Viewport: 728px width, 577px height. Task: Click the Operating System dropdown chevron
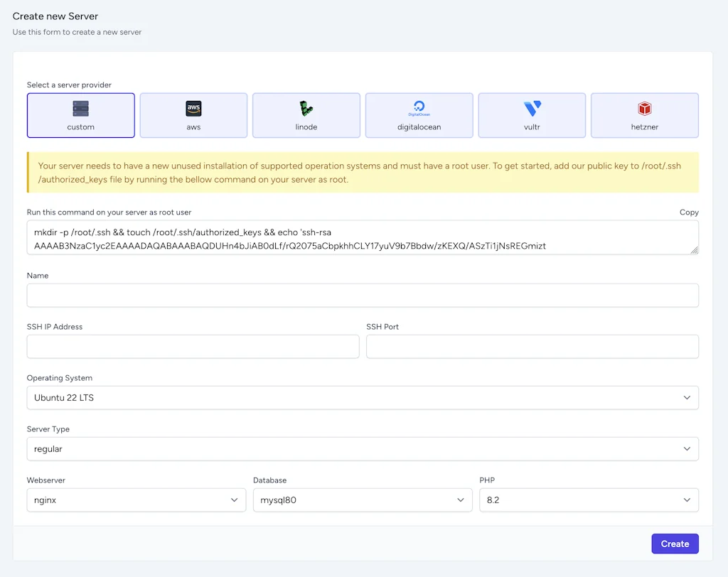coord(687,398)
